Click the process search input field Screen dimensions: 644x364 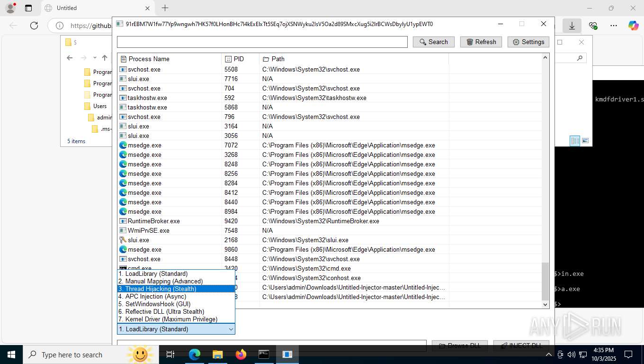[262, 42]
